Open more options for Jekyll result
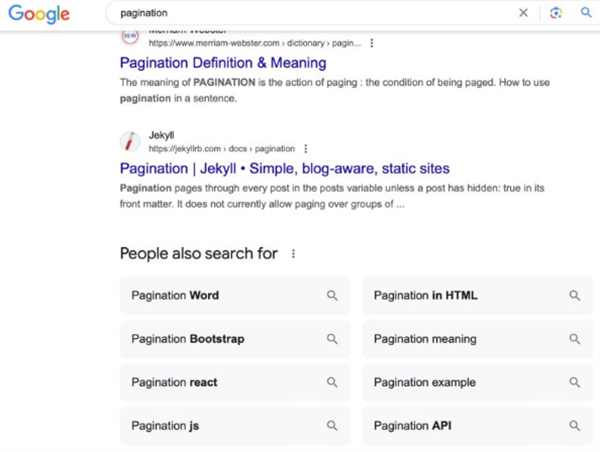 (305, 148)
